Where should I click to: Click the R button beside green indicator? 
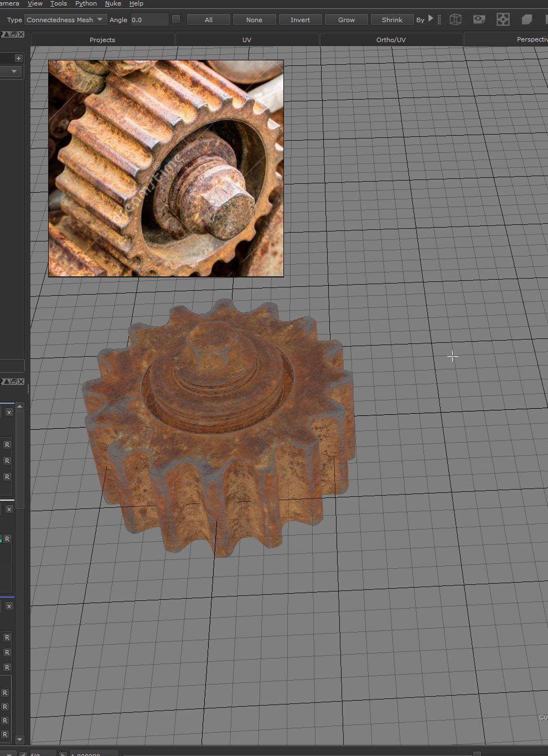[7, 539]
